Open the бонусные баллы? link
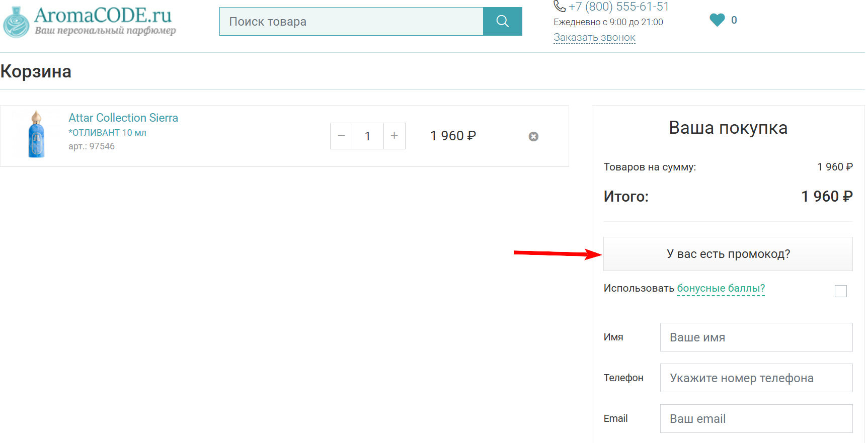Image resolution: width=868 pixels, height=443 pixels. click(721, 288)
